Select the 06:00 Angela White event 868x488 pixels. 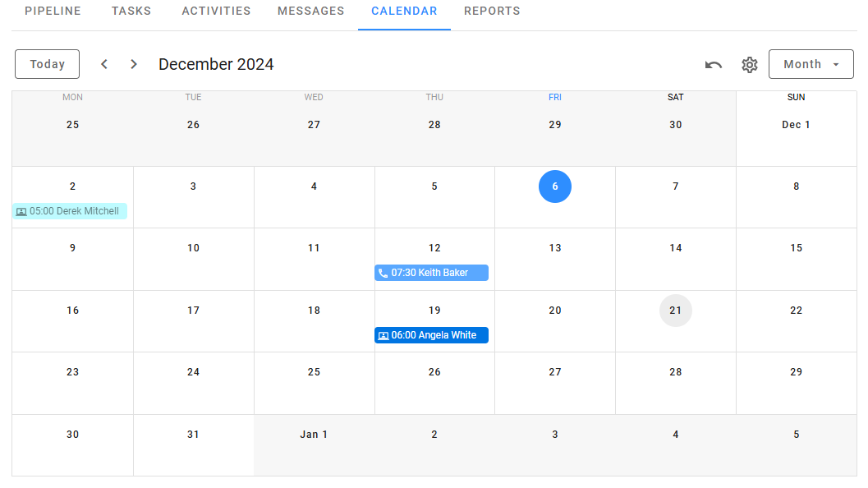(x=431, y=335)
